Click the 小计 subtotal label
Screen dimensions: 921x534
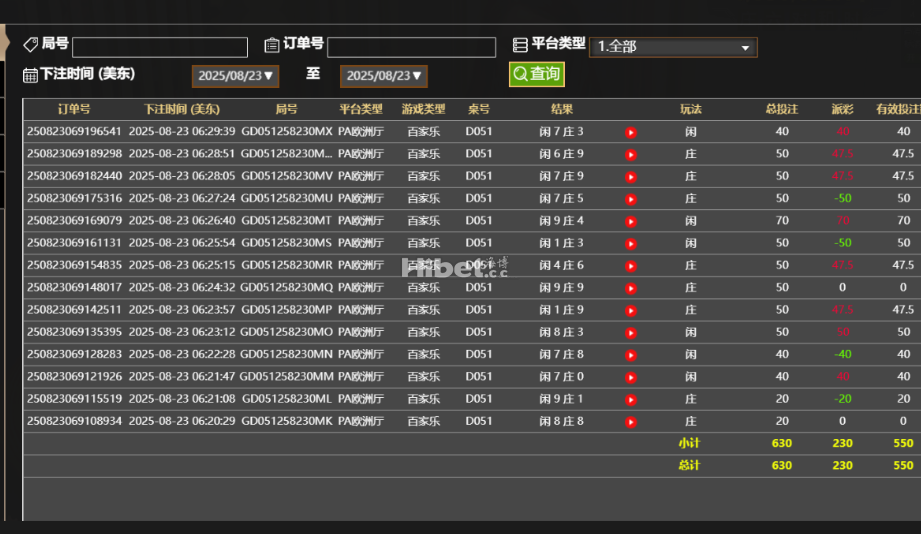point(690,444)
